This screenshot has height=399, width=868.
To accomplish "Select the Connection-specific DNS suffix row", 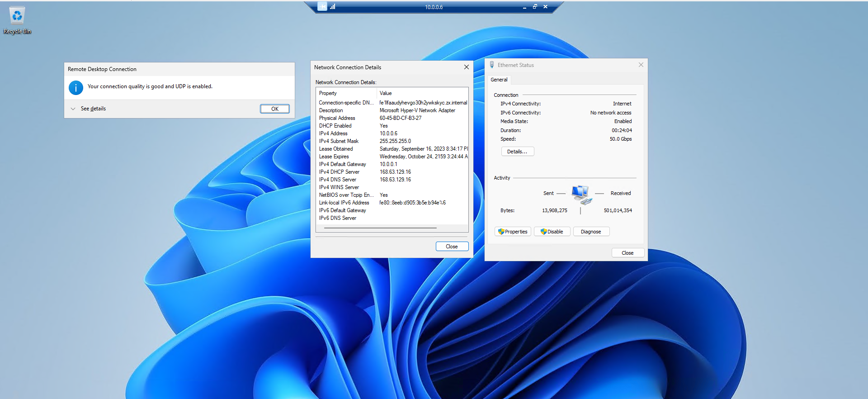I will click(x=392, y=103).
